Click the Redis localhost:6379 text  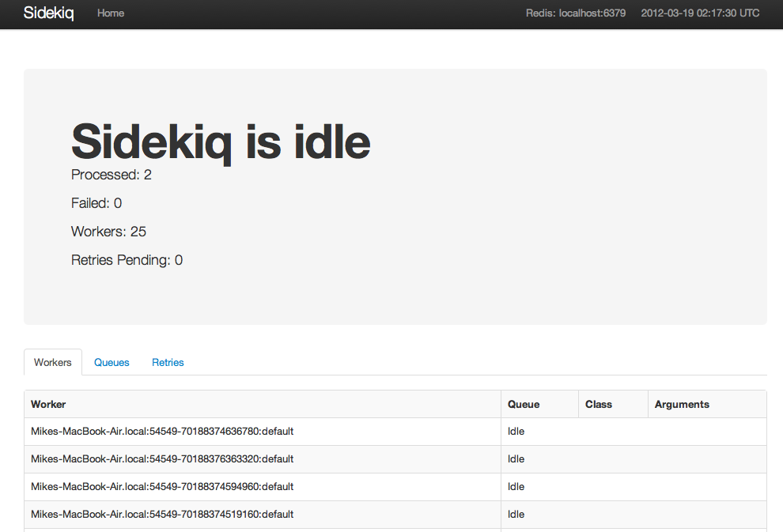575,13
